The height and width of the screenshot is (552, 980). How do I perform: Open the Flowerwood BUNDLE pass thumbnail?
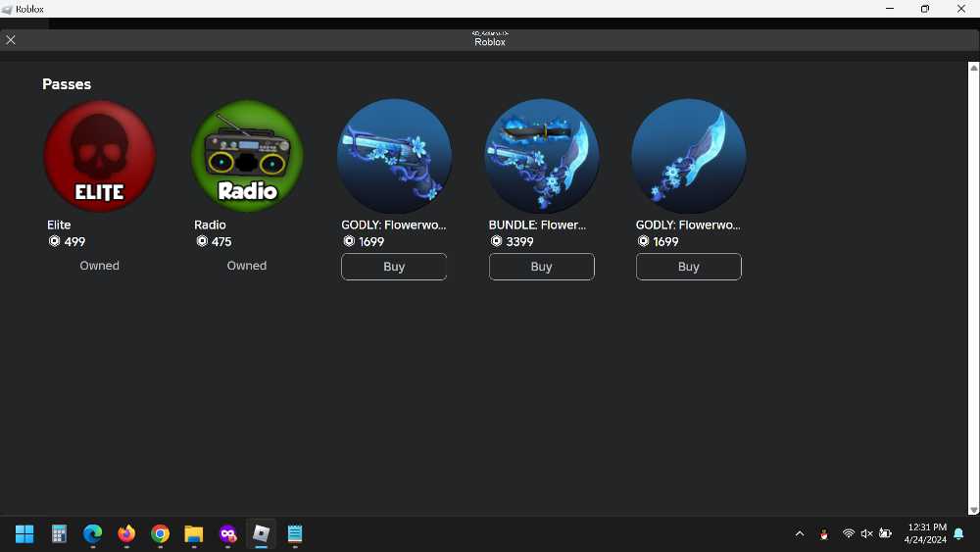(541, 156)
